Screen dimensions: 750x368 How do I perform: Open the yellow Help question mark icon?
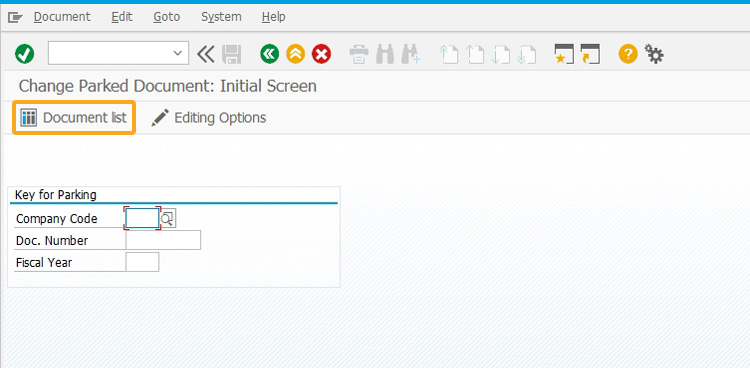pyautogui.click(x=628, y=54)
